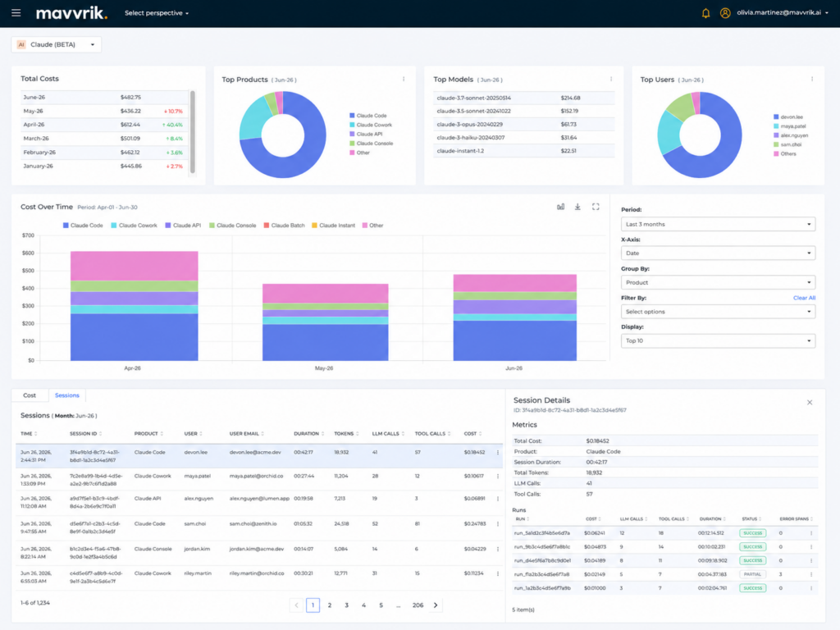Go to next sessions page arrow
Viewport: 840px width, 630px height.
tap(436, 605)
